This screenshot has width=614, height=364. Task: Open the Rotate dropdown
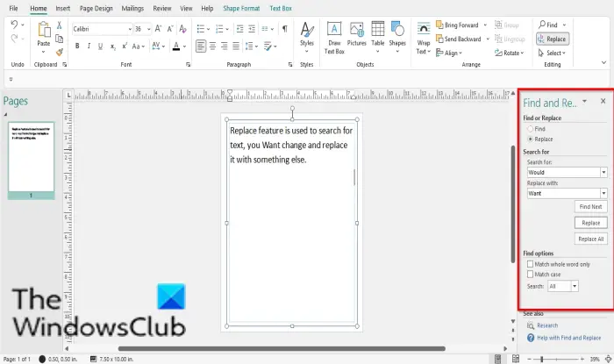point(509,53)
